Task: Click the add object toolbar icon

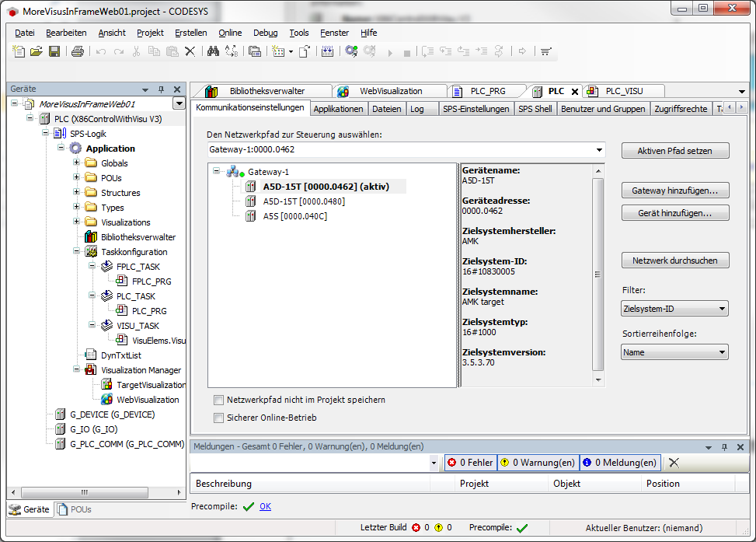Action: click(x=279, y=51)
